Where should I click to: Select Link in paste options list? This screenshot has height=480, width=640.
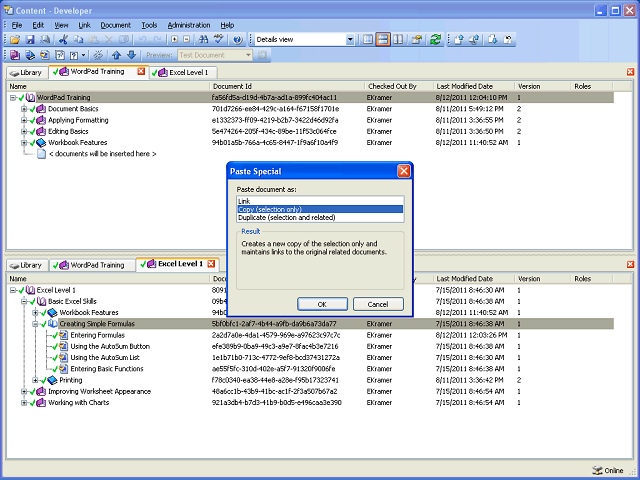[x=320, y=201]
